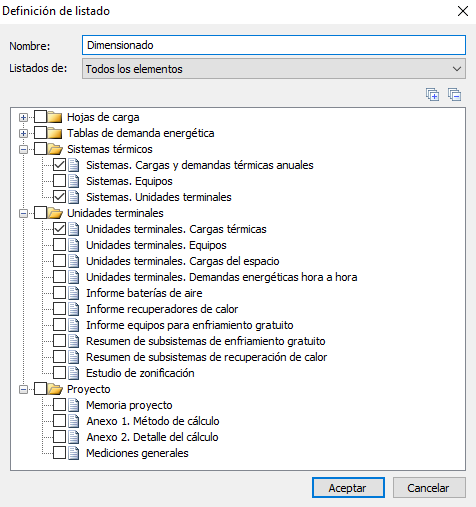Viewport: 476px width, 507px height.
Task: Click the Sistemas térmicos open folder icon
Action: pyautogui.click(x=55, y=149)
